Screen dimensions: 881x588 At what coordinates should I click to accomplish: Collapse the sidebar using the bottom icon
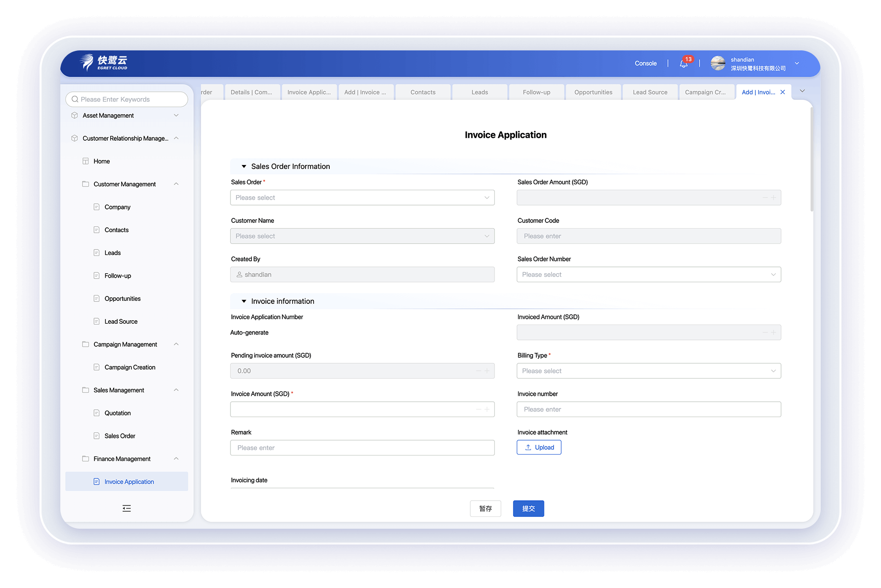click(127, 508)
